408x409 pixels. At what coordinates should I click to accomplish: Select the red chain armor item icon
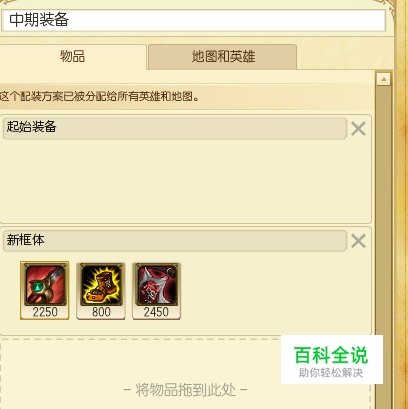[x=157, y=285]
